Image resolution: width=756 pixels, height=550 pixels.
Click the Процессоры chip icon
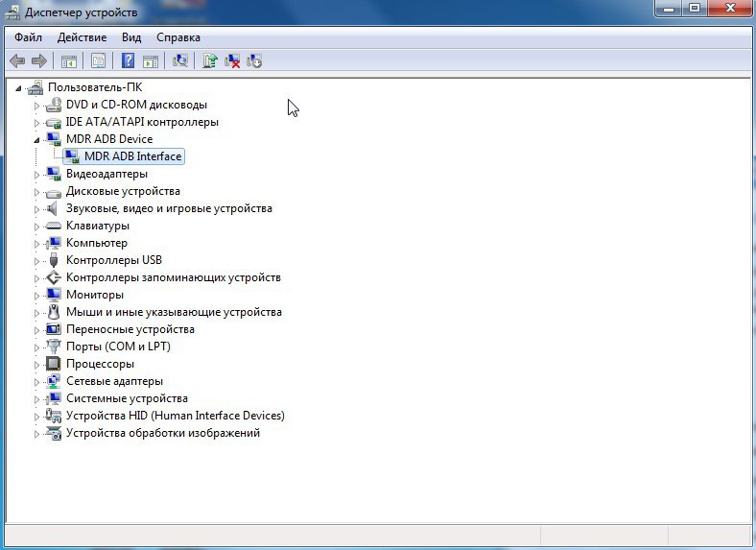[54, 364]
